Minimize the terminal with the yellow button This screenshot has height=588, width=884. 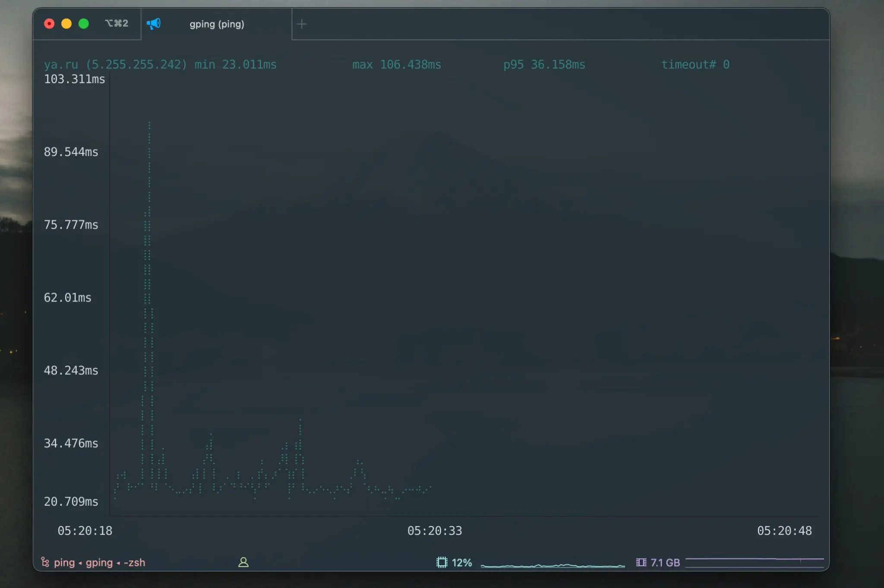[66, 24]
